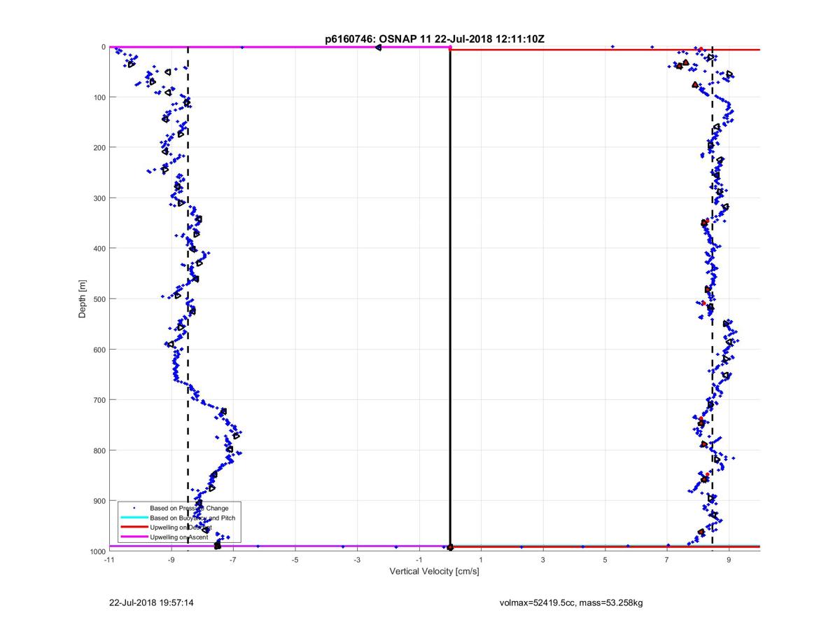Image resolution: width=840 pixels, height=620 pixels.
Task: Click the solid black vertical zero-velocity line
Action: [x=449, y=298]
